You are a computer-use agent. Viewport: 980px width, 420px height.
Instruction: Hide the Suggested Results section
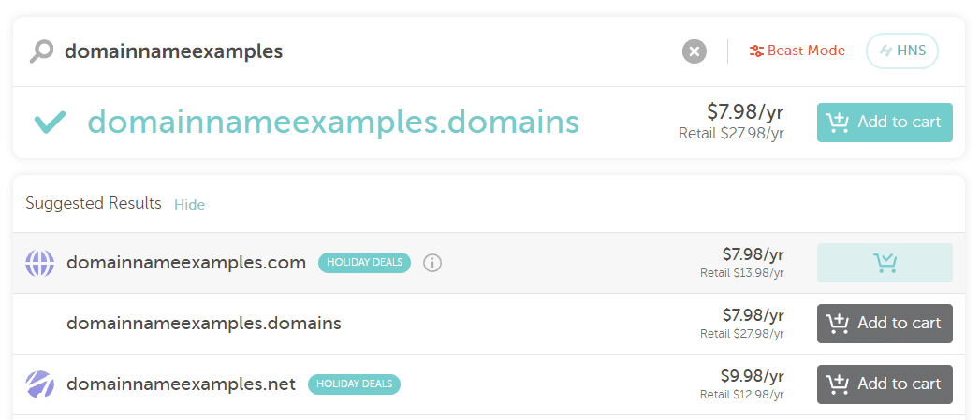pyautogui.click(x=189, y=204)
